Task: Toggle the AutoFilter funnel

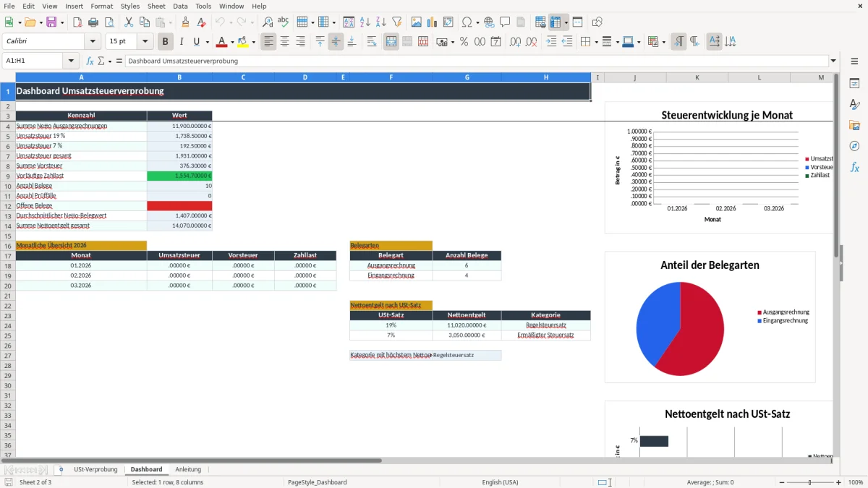Action: [397, 22]
